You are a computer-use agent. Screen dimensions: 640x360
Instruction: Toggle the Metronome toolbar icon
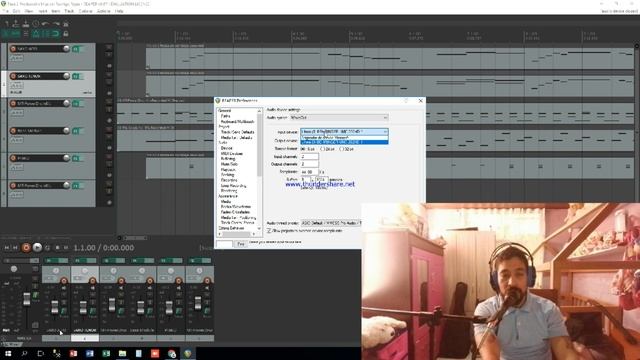(x=65, y=24)
